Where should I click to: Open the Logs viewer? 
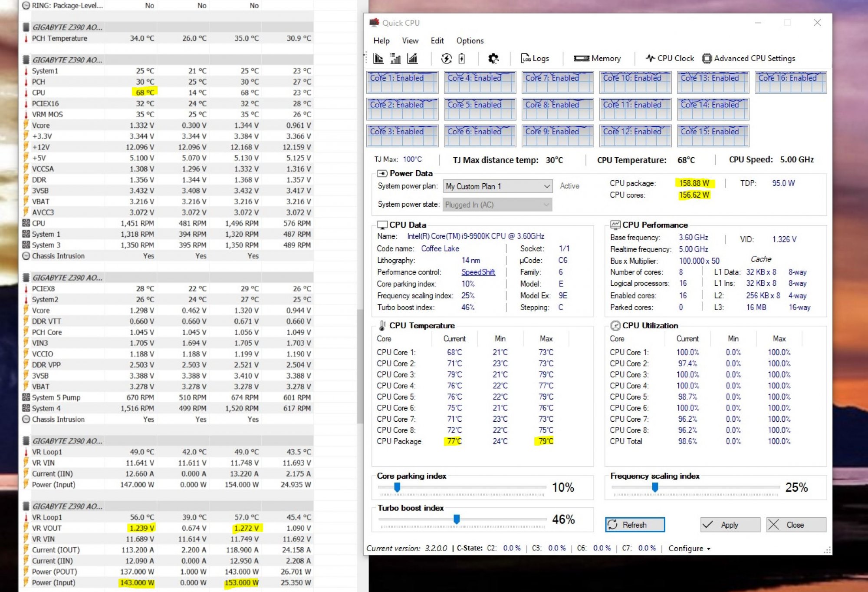pyautogui.click(x=535, y=58)
